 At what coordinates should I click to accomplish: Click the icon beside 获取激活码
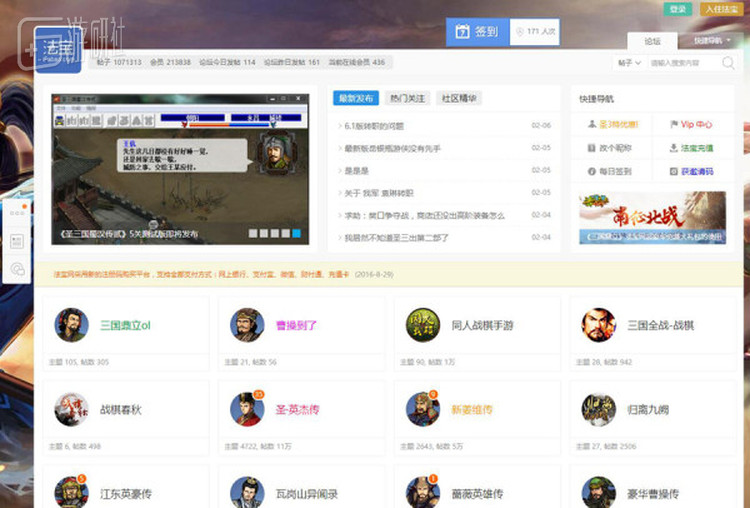(x=673, y=171)
